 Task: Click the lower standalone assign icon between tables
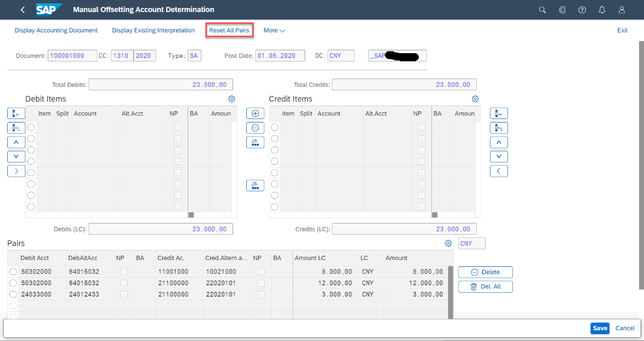(255, 185)
